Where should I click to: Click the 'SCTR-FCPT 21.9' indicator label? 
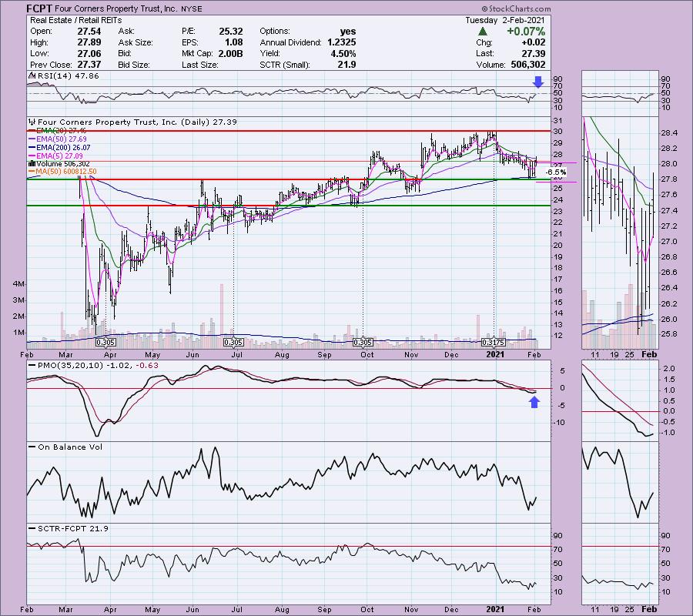(x=73, y=528)
